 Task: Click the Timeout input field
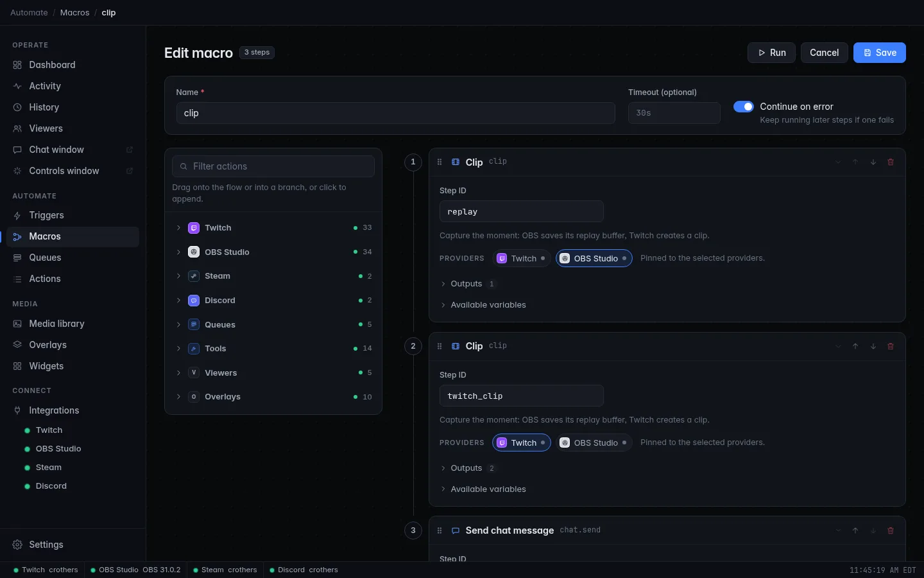(x=674, y=113)
